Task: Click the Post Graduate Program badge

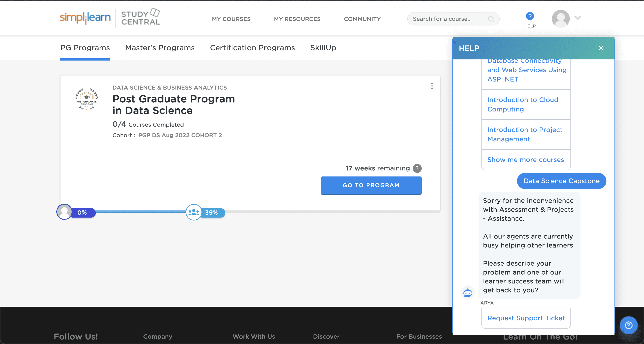Action: [x=87, y=99]
